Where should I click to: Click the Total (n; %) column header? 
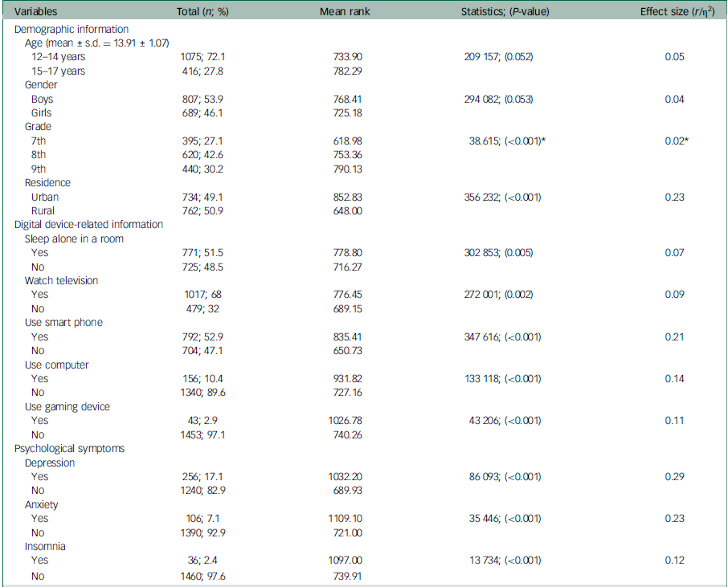206,12
